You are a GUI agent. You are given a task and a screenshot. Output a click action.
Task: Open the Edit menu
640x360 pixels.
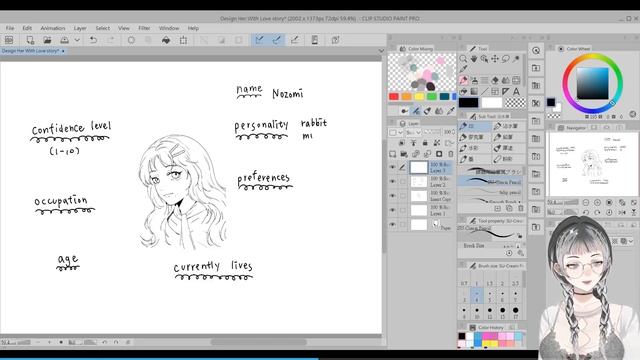click(27, 28)
